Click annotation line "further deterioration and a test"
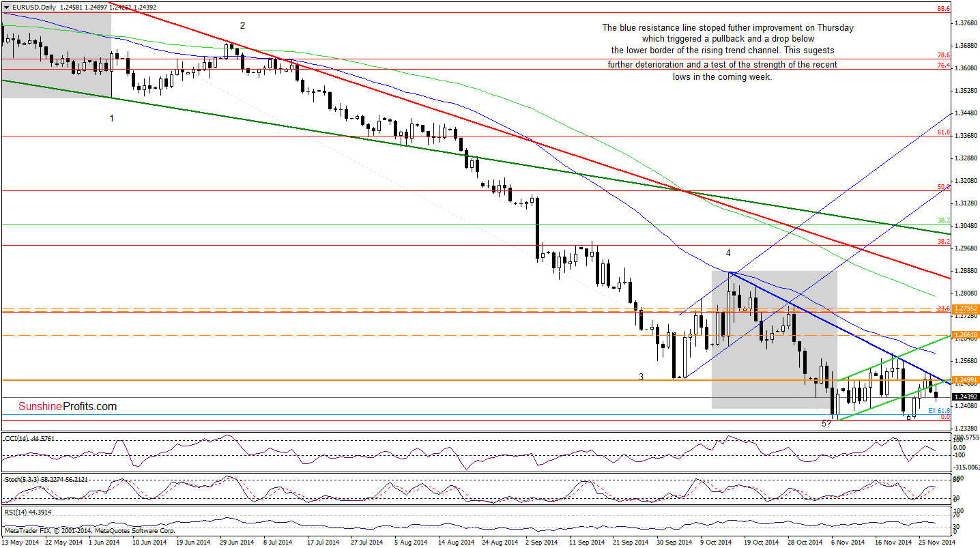Viewport: 980px width, 548px height. 723,64
